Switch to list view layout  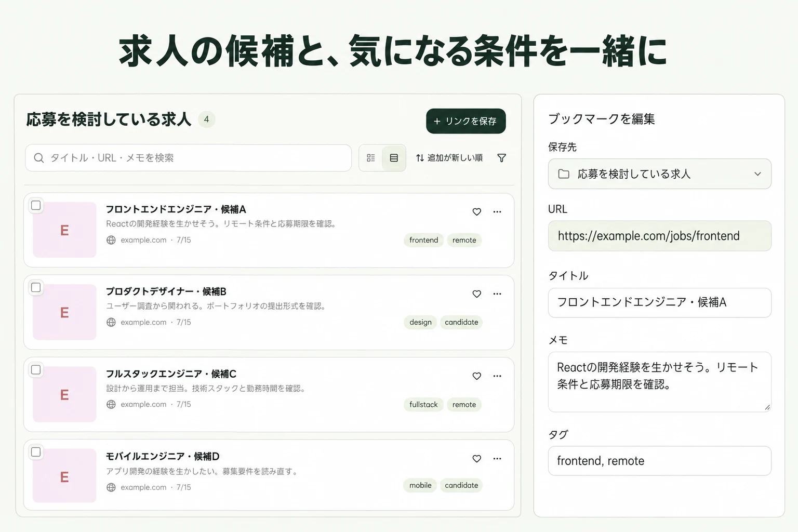394,158
